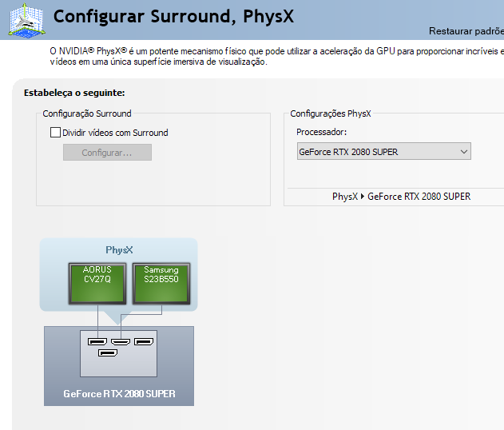Click the port connected to Samsung S23B550

point(121,341)
